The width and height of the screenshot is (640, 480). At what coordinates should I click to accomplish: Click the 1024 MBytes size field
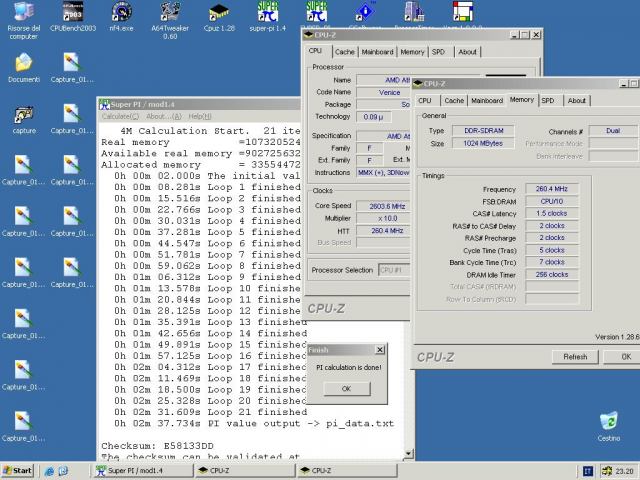(483, 143)
